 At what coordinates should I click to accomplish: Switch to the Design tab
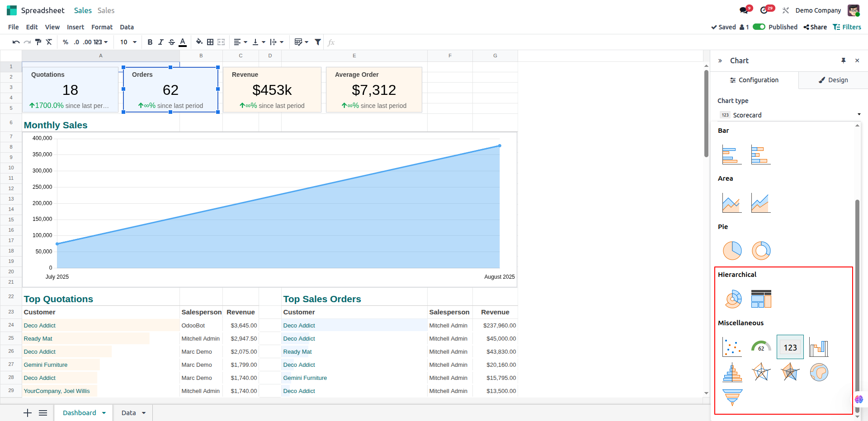(833, 80)
